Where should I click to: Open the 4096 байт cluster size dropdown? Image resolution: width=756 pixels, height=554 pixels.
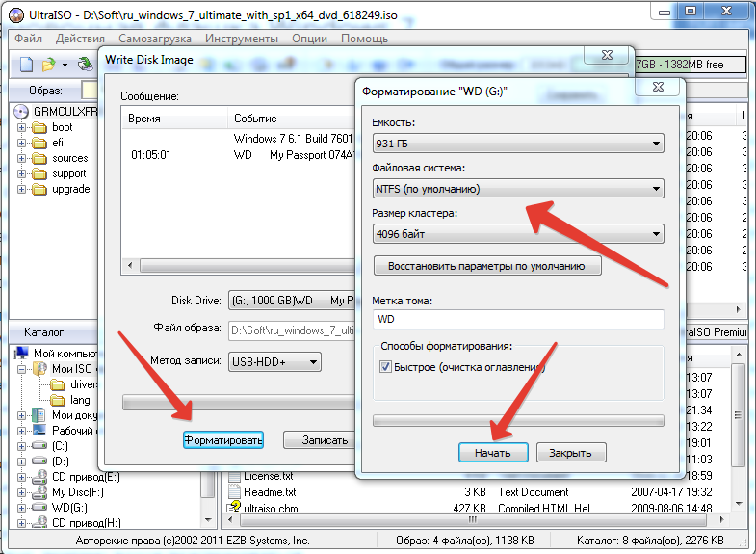tap(518, 234)
